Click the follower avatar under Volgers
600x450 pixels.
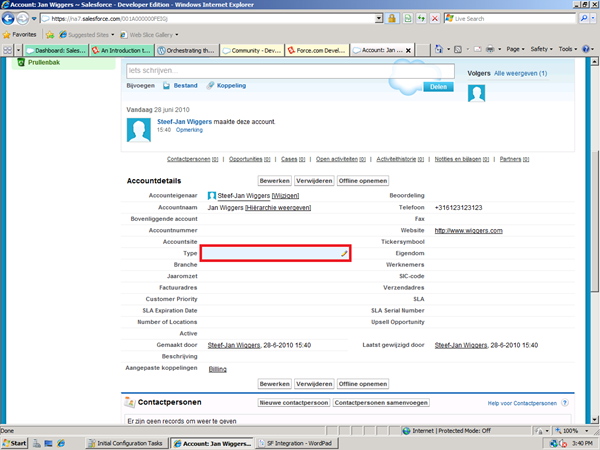[476, 93]
